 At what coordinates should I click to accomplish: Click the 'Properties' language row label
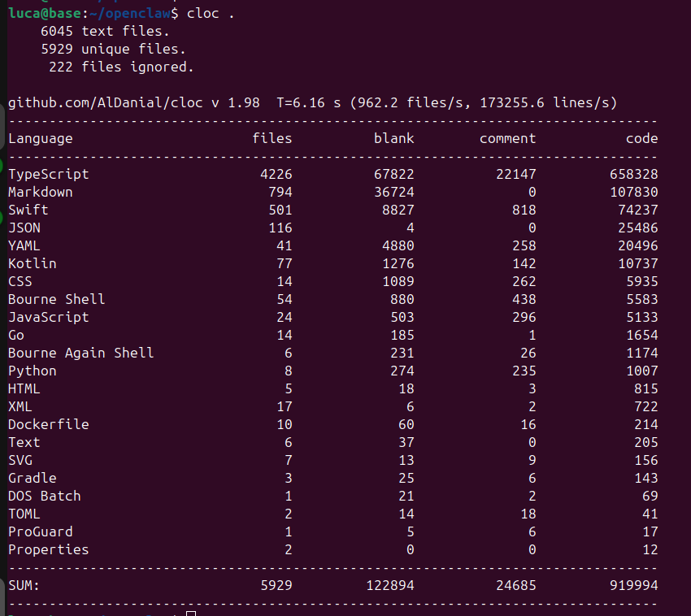tap(49, 549)
